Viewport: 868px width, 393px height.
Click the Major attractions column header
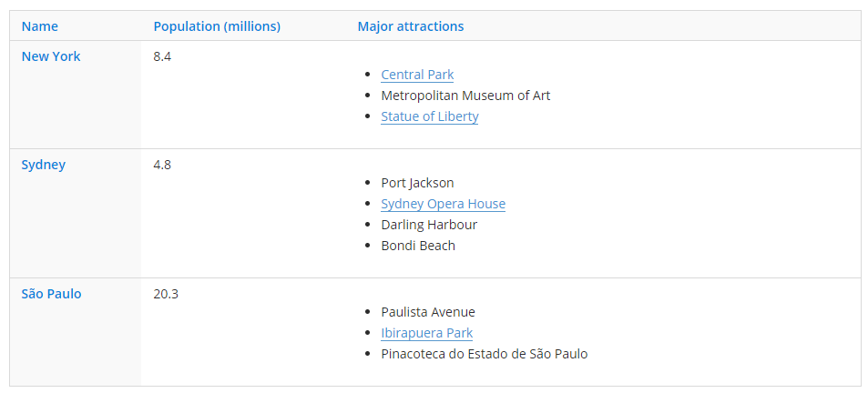(x=410, y=26)
